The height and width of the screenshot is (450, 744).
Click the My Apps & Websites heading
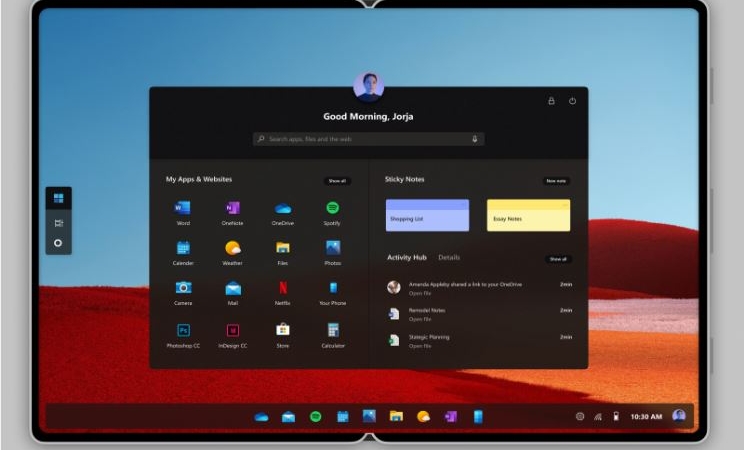pyautogui.click(x=199, y=179)
